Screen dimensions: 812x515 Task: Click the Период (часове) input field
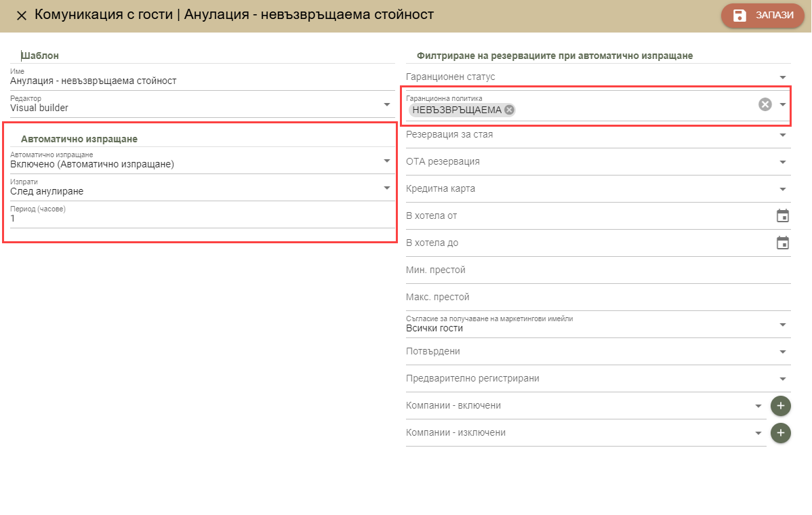click(203, 215)
